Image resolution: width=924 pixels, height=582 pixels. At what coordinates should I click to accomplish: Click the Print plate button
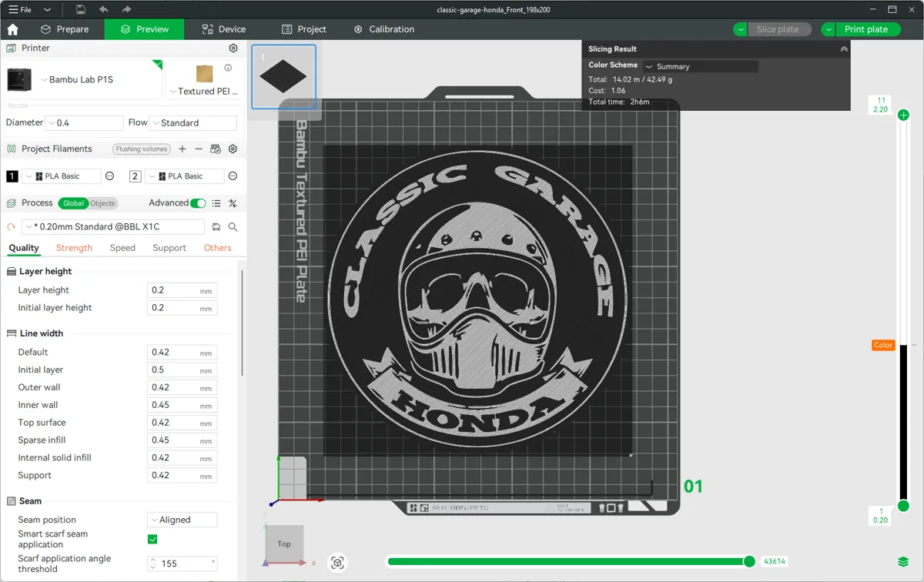866,29
